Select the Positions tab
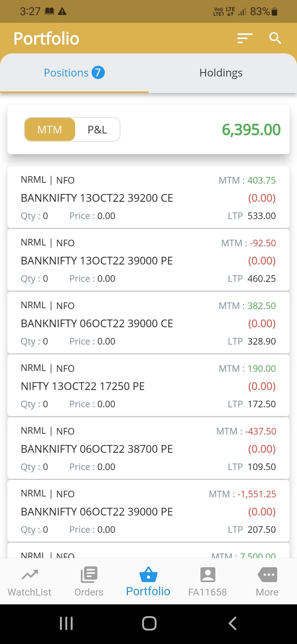 pos(74,73)
